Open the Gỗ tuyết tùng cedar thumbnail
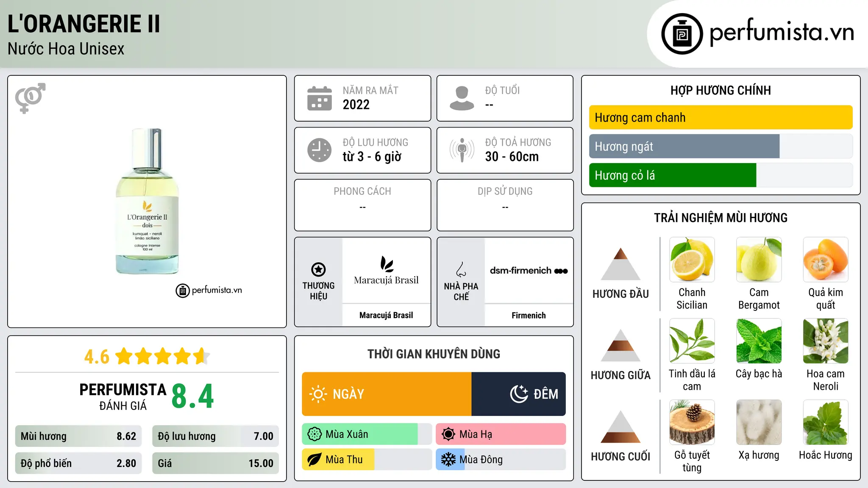868x488 pixels. point(692,422)
